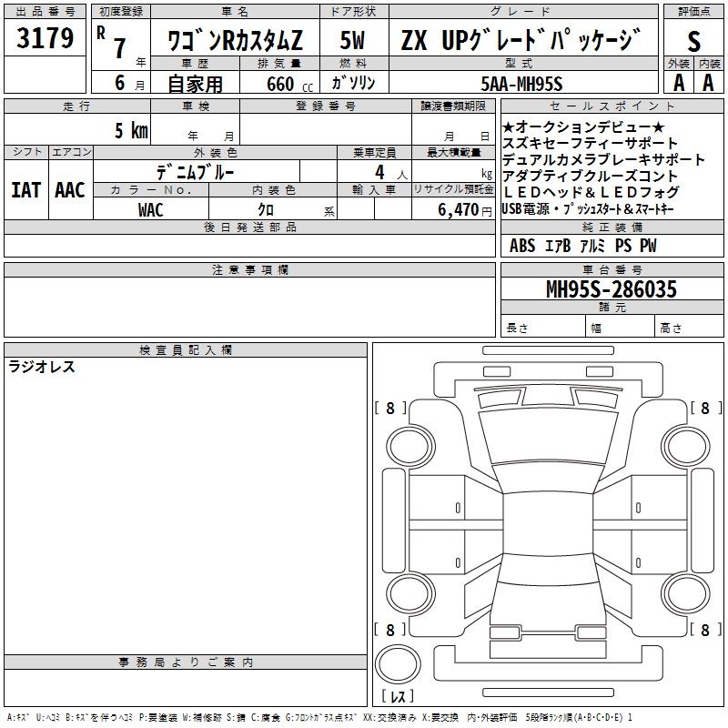
Task: Select chassis number MH95S-286035
Action: 612,289
